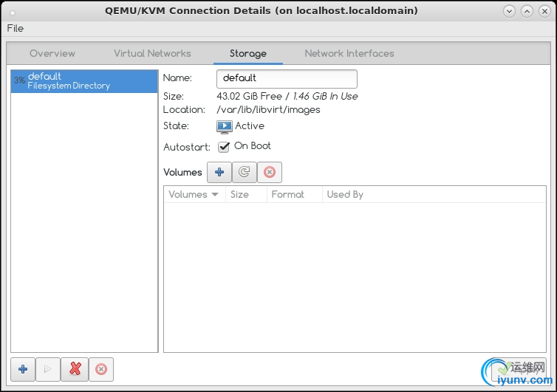The height and width of the screenshot is (392, 557).
Task: Click the Name input field
Action: [287, 78]
